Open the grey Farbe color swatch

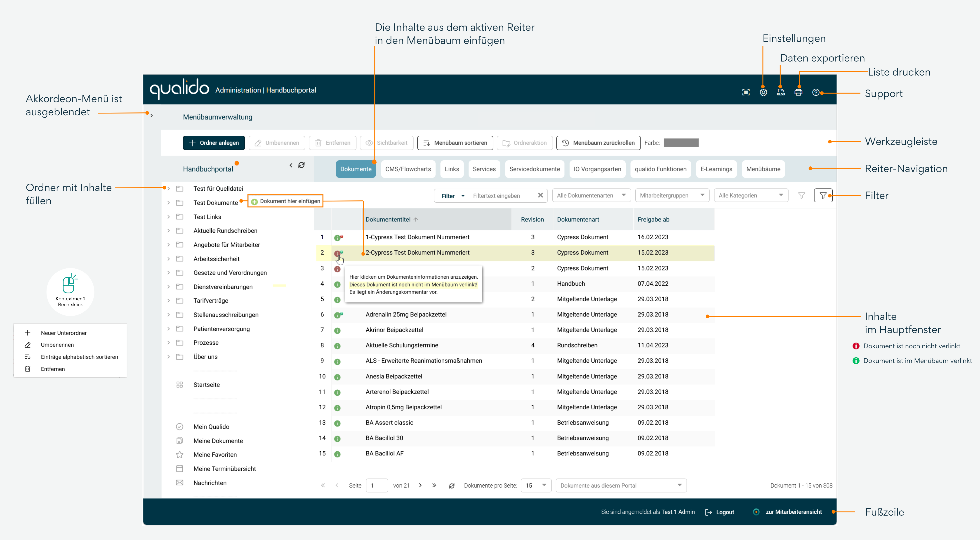pyautogui.click(x=681, y=143)
